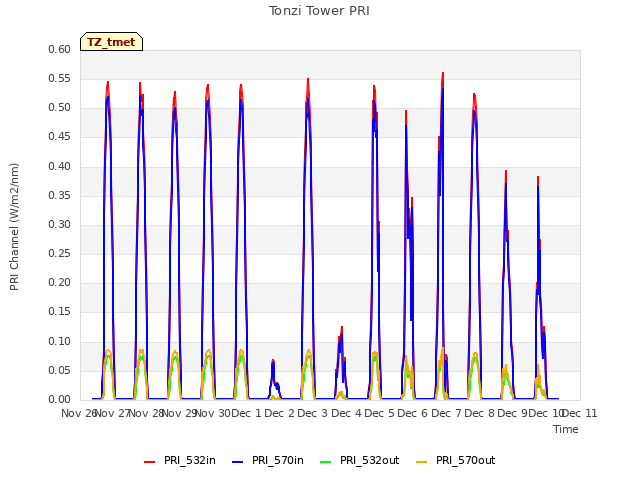Screen dimensions: 640x480
Task: Click the 0.60 y-axis tick label
Action: click(60, 49)
